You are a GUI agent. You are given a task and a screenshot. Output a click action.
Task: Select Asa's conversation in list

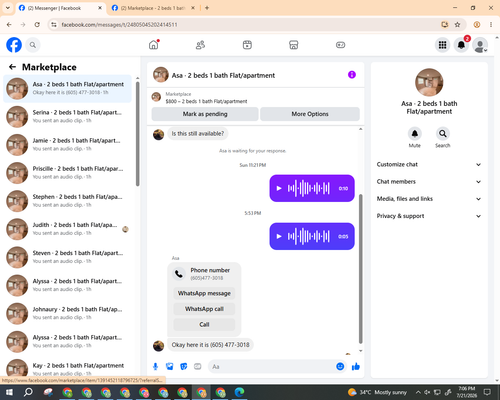pyautogui.click(x=67, y=89)
